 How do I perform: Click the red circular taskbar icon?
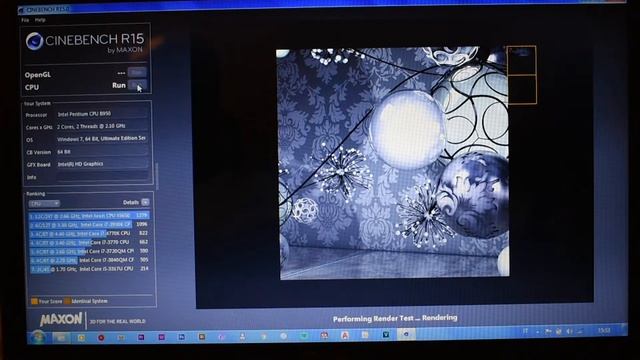(101, 338)
